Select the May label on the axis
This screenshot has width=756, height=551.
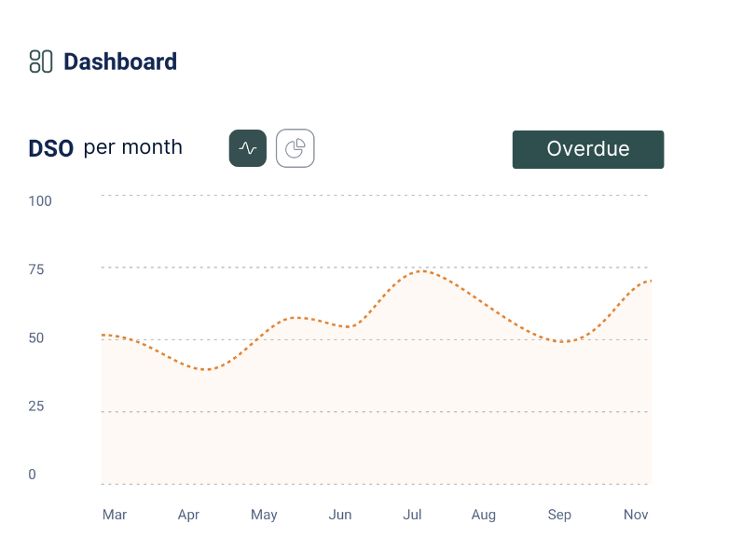tap(264, 515)
